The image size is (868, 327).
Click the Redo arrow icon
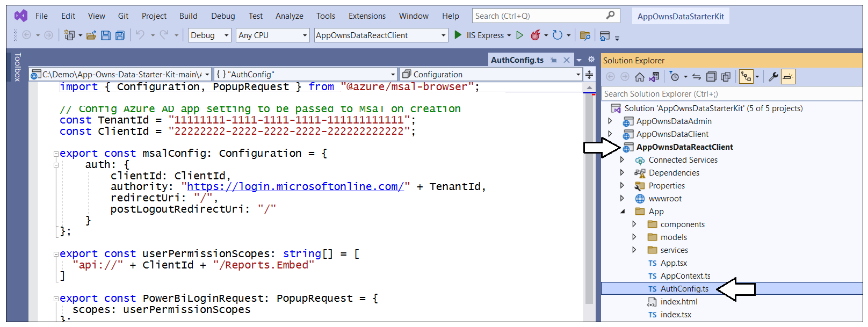pyautogui.click(x=164, y=35)
